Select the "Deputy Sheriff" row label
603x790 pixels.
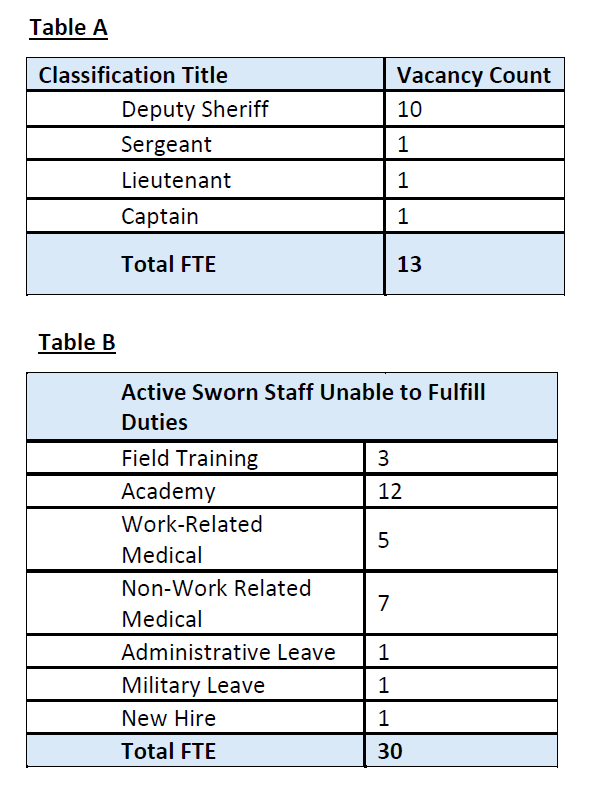(x=194, y=109)
